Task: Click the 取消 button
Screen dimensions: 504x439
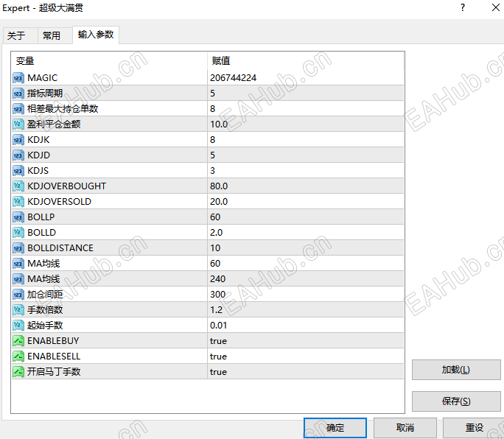Action: pos(405,428)
